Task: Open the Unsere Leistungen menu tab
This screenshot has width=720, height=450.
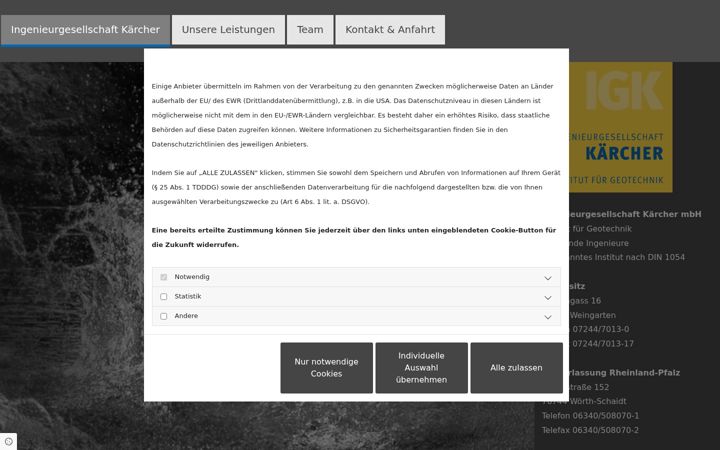Action: [228, 30]
